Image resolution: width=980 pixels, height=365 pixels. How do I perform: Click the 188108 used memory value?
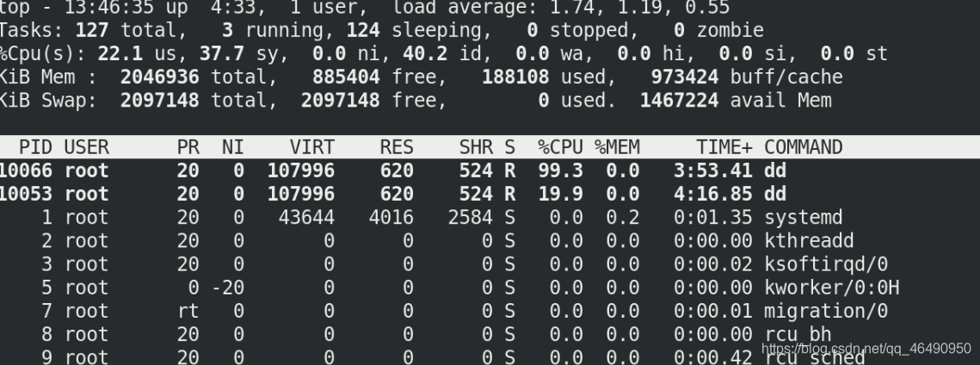[x=515, y=77]
